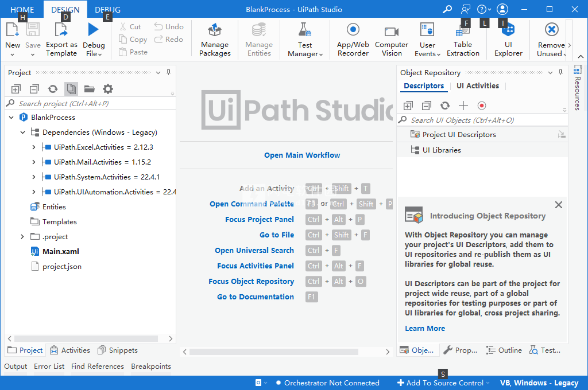This screenshot has width=588, height=390.
Task: Click Export as Template icon
Action: pyautogui.click(x=61, y=30)
